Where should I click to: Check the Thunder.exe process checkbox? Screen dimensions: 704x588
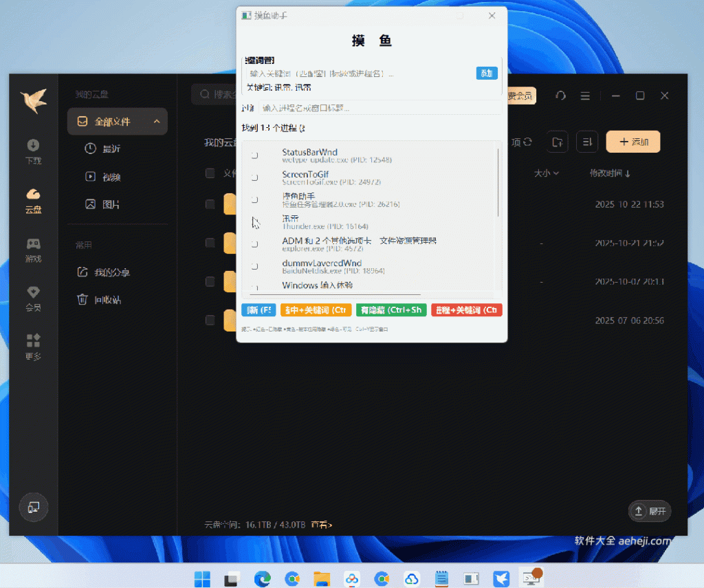tap(254, 220)
